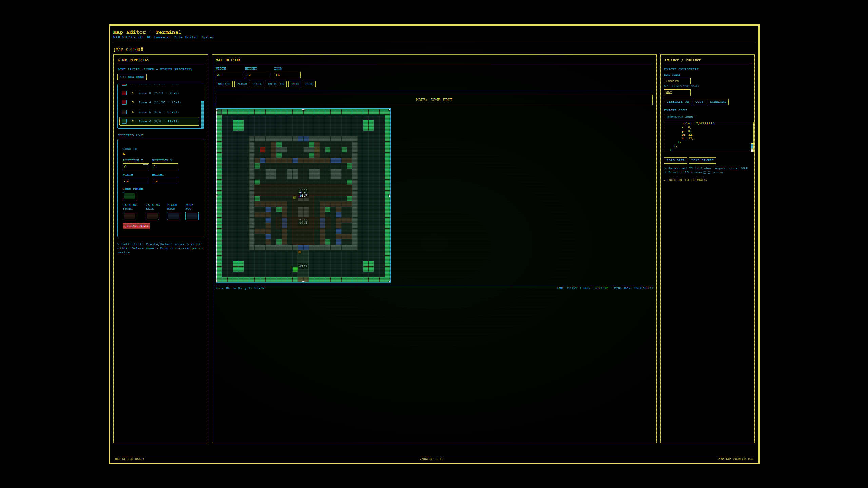Select the Zone 4 layer row
Viewport: 868px width, 488px height.
[159, 102]
